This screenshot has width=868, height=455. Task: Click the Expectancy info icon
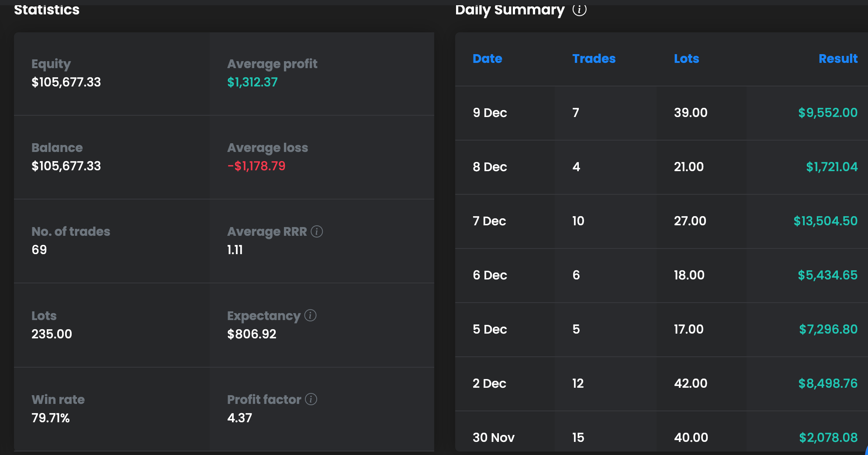pyautogui.click(x=310, y=315)
